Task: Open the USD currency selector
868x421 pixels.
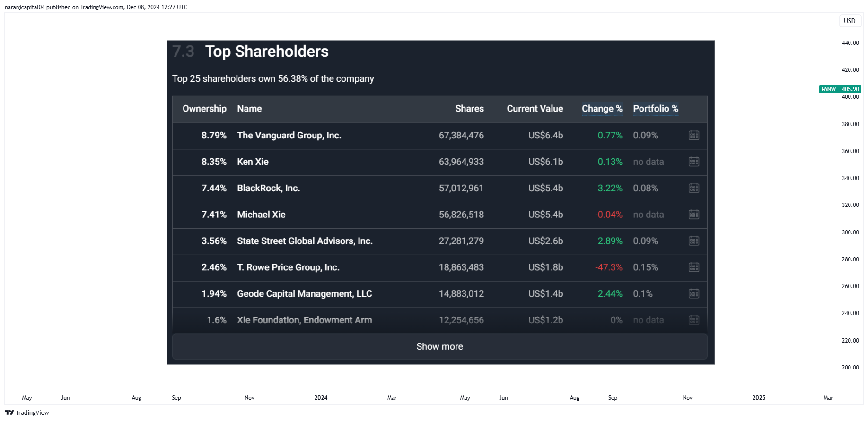Action: pyautogui.click(x=850, y=21)
